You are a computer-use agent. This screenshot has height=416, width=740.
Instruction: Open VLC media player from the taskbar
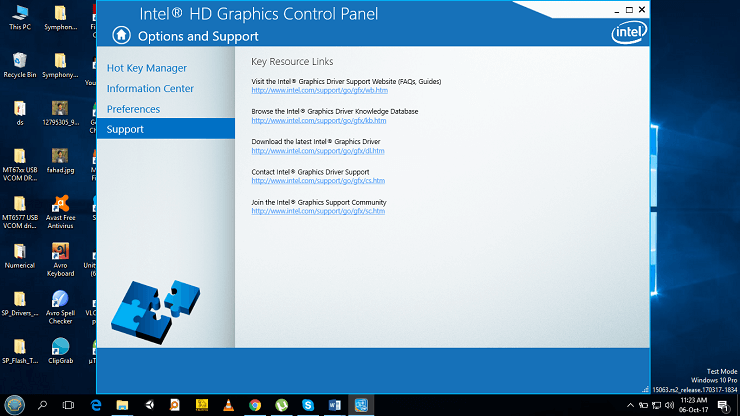tap(228, 405)
